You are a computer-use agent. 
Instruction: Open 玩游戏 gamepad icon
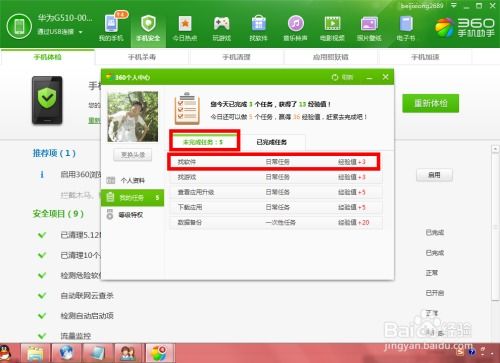click(x=222, y=28)
